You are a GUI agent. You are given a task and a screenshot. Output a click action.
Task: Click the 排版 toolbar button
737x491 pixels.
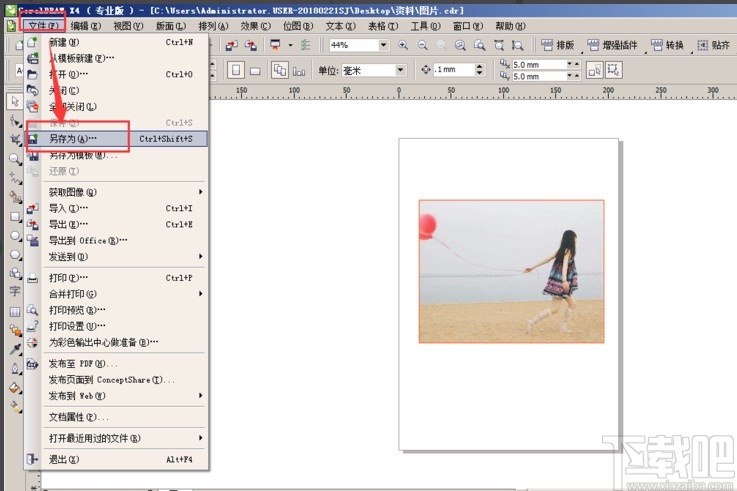(558, 45)
